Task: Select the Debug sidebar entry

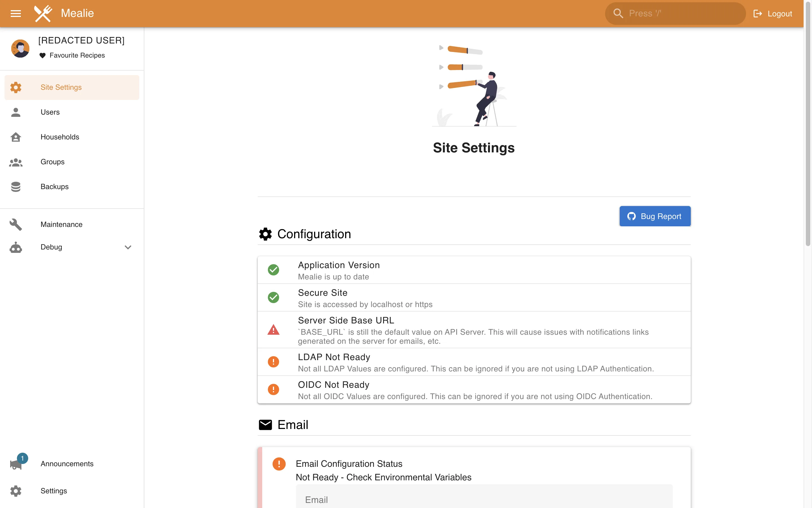Action: [72, 247]
